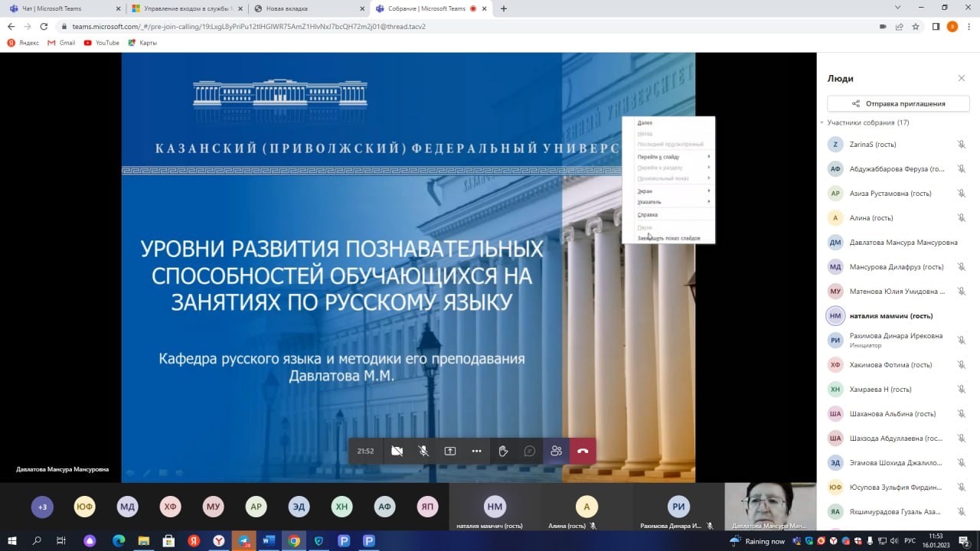Image resolution: width=980 pixels, height=551 pixels.
Task: Click the Отправка приглашения button
Action: click(x=897, y=103)
